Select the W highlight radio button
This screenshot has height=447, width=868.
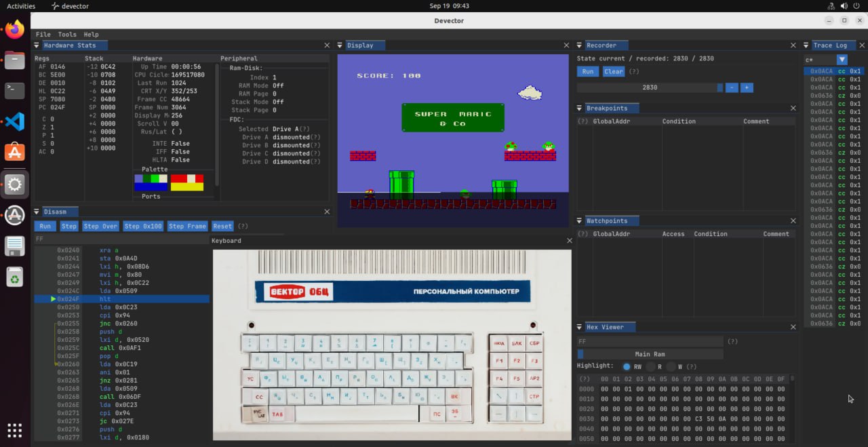point(672,366)
